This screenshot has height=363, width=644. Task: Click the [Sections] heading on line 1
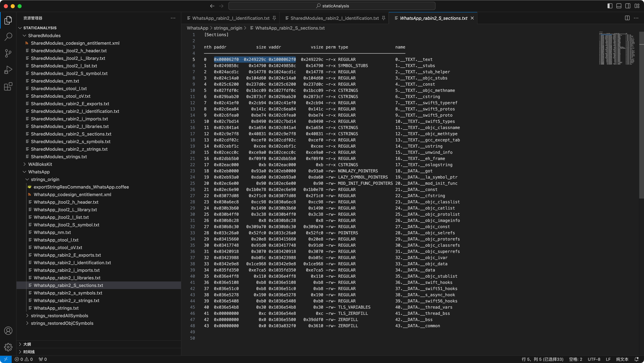216,35
